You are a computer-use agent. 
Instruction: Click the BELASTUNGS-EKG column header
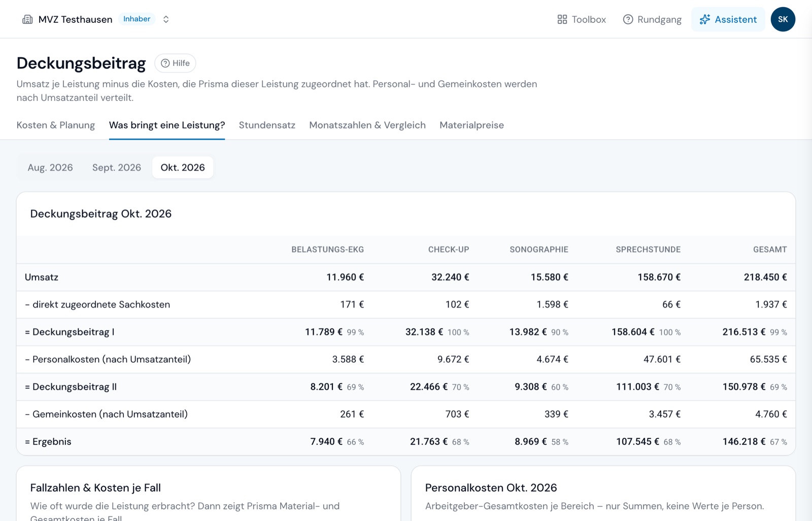328,250
